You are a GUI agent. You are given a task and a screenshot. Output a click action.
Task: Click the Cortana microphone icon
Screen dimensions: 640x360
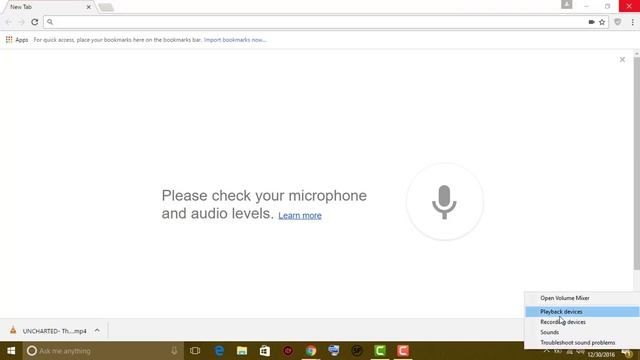click(174, 351)
